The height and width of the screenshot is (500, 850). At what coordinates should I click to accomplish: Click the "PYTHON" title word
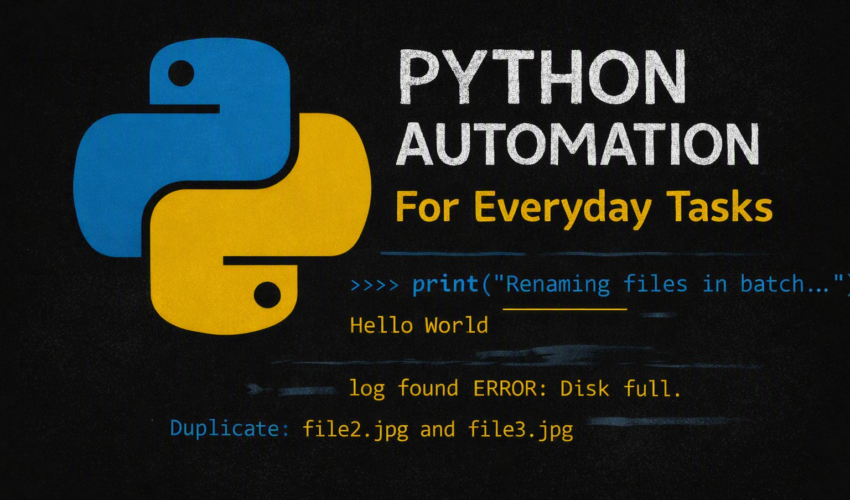click(x=543, y=78)
